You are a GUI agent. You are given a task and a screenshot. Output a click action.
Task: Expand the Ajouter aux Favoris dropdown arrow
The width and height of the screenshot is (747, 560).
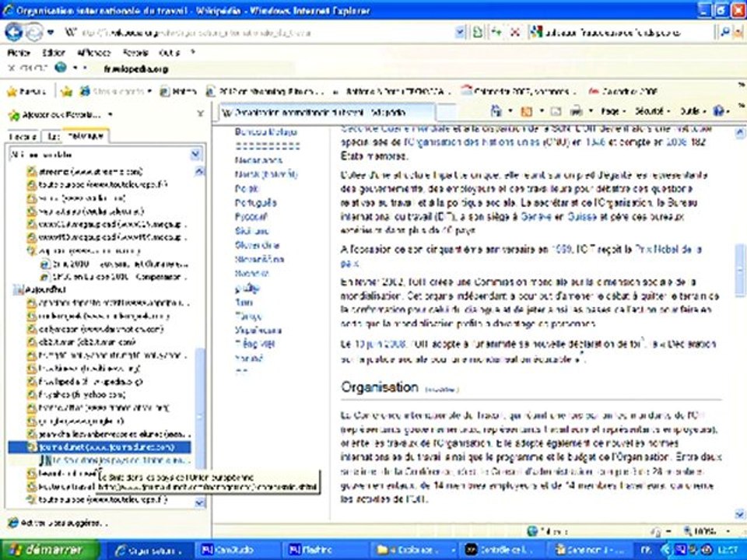[110, 114]
